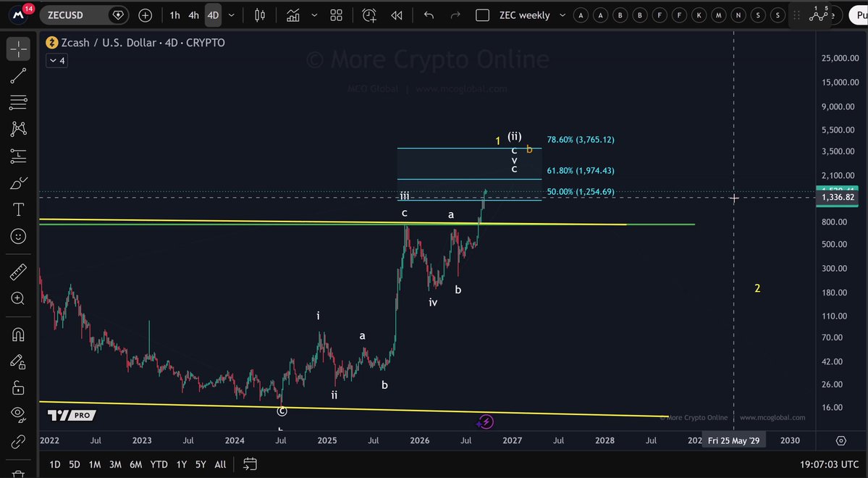The height and width of the screenshot is (478, 868).
Task: Switch to the 4h interval
Action: [x=194, y=15]
